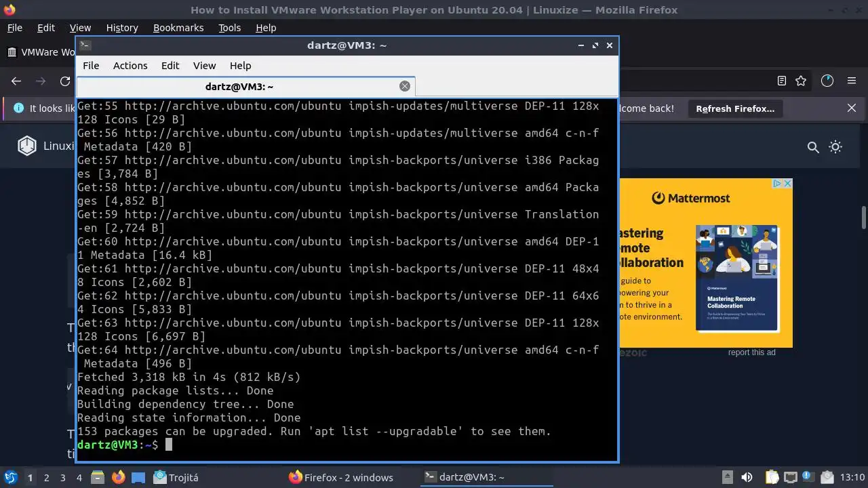Show desktop from the panel icon

pos(138,477)
